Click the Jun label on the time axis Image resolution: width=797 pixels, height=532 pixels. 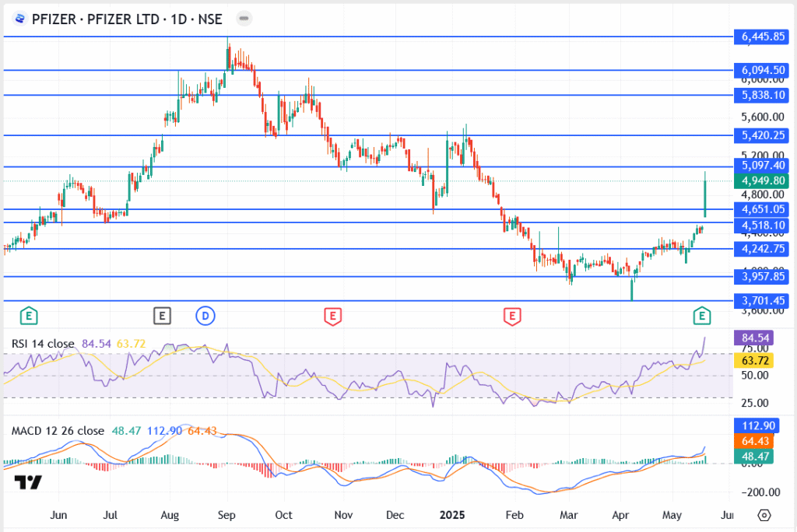[58, 515]
